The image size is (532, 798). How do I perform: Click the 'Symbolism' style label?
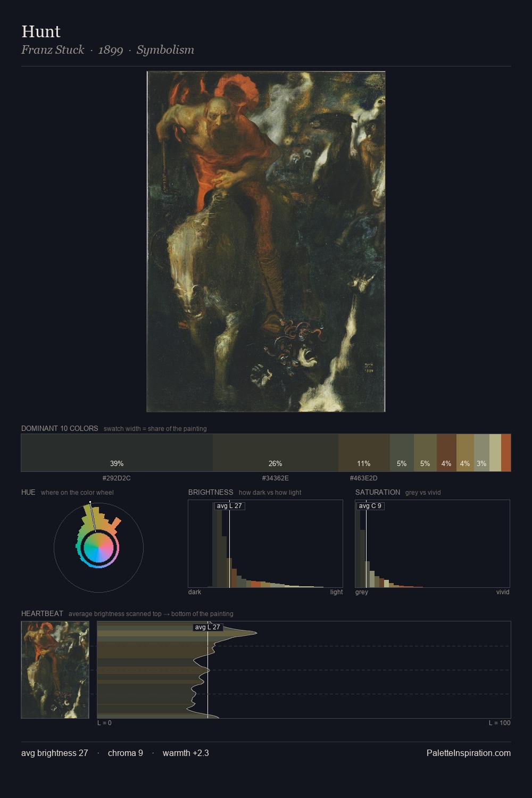165,50
